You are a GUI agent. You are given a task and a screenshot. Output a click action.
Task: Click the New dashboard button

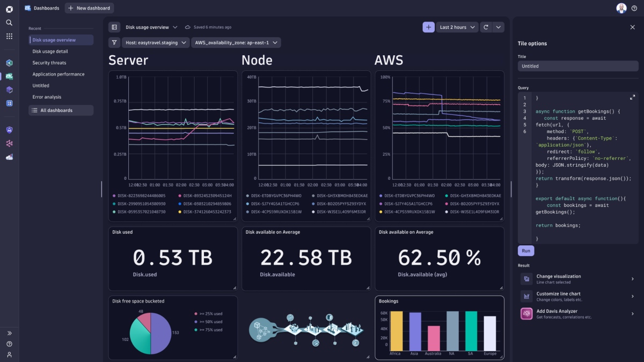click(x=89, y=8)
